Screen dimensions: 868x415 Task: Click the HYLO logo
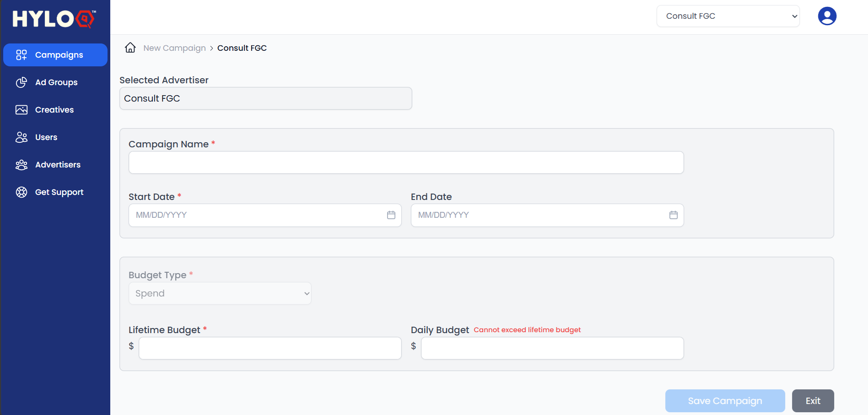tap(54, 19)
